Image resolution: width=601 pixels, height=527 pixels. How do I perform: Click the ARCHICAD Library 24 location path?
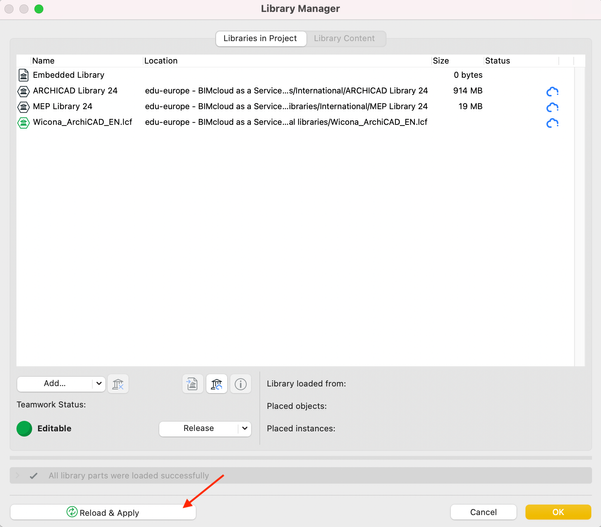(286, 91)
